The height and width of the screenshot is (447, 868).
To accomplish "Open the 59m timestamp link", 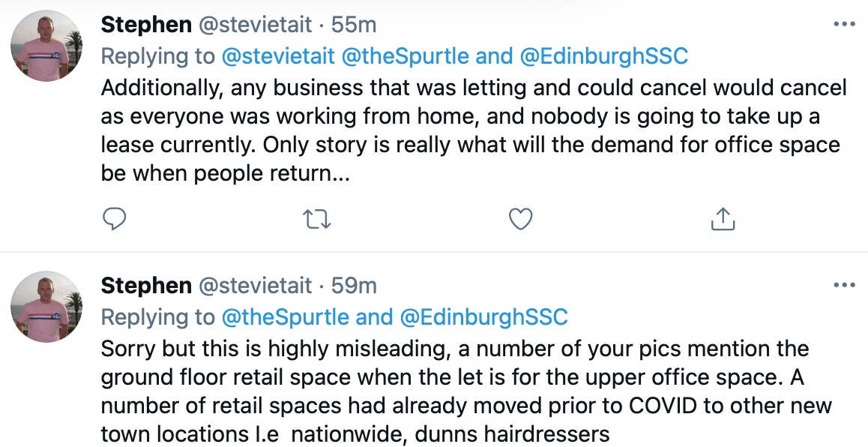I will [x=354, y=286].
